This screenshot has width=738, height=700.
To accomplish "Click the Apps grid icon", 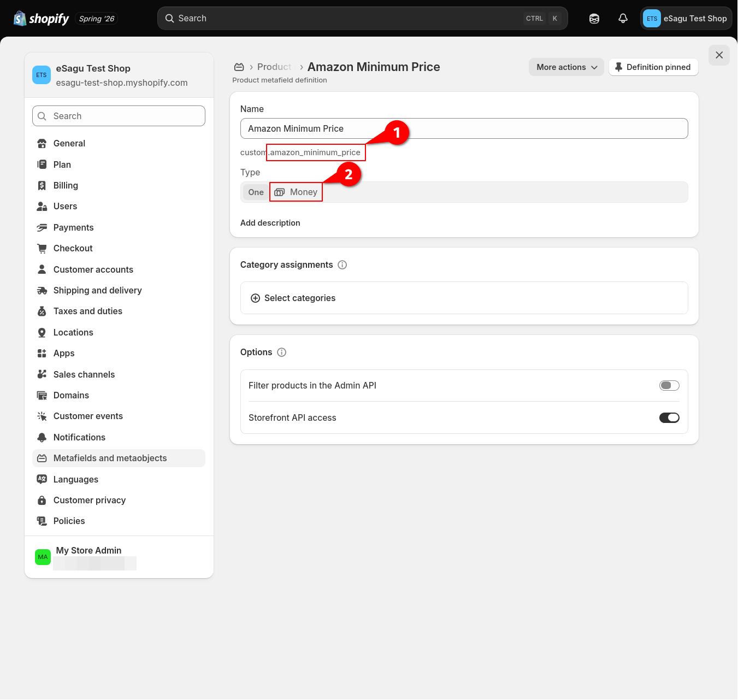I will coord(42,354).
